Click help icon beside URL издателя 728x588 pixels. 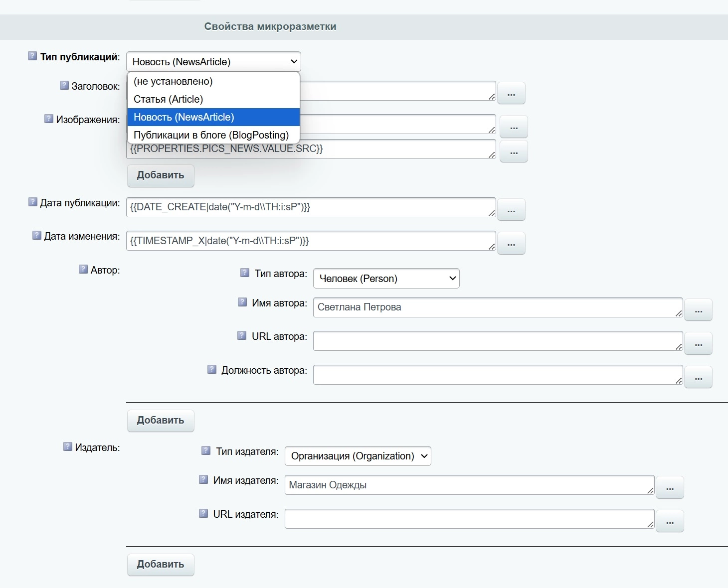[x=203, y=513]
